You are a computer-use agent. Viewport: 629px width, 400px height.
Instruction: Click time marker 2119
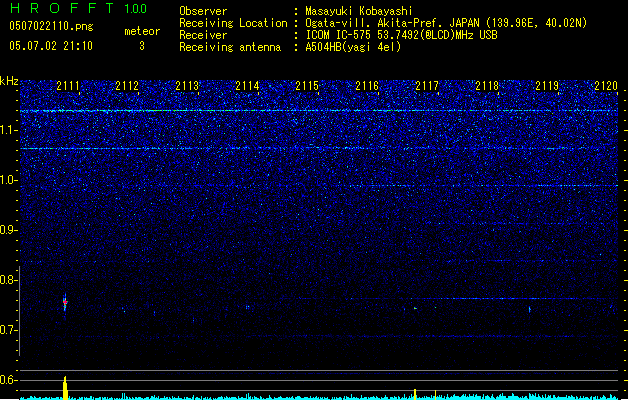547,86
